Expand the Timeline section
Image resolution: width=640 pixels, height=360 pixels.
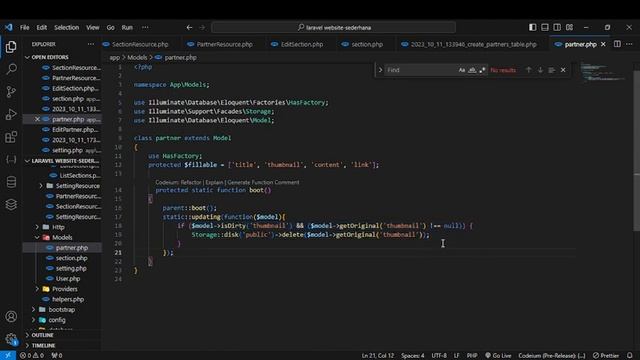pyautogui.click(x=27, y=345)
